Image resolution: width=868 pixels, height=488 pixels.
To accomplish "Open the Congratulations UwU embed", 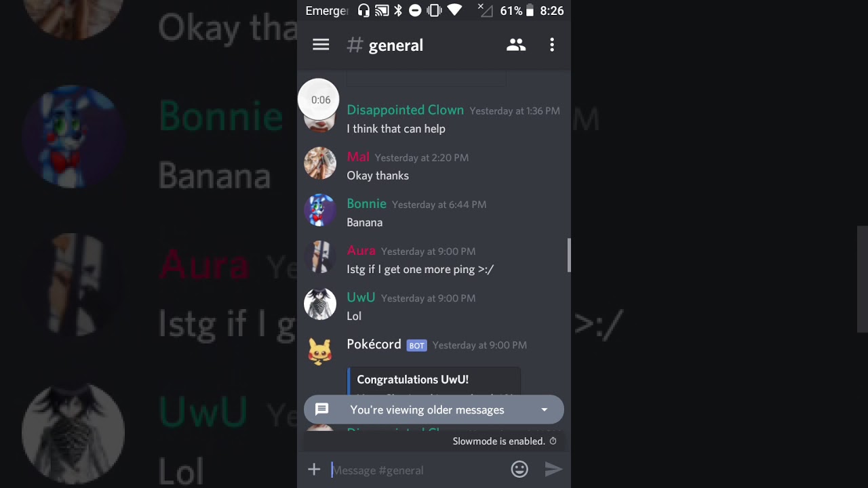I will 434,381.
